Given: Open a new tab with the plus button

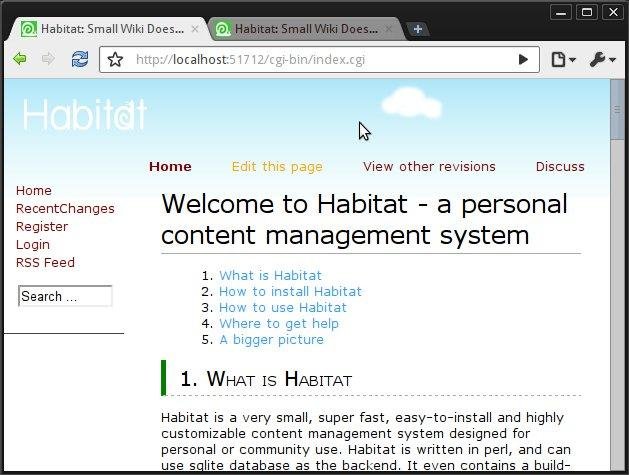Looking at the screenshot, I should point(418,29).
